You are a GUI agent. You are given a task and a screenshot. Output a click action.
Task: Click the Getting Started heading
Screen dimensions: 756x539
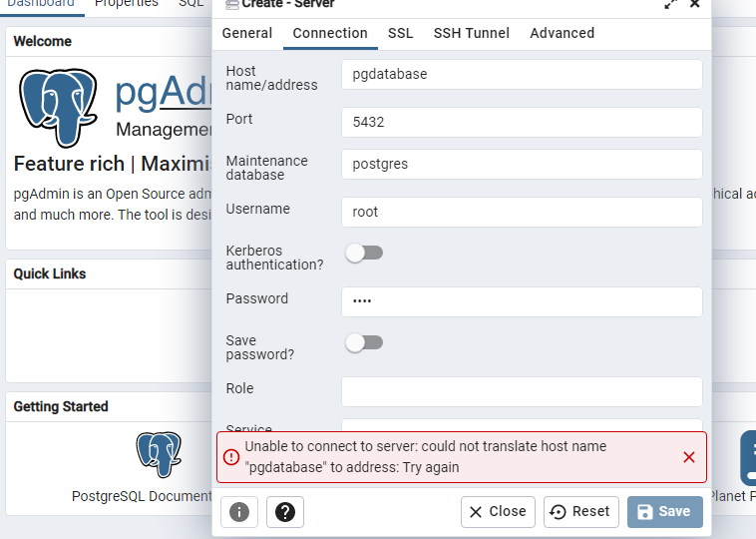[x=61, y=407]
